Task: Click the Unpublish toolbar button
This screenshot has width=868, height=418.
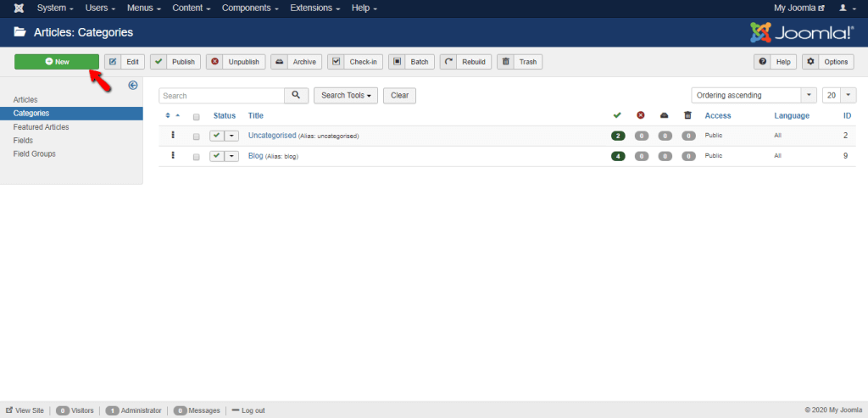Action: coord(236,62)
